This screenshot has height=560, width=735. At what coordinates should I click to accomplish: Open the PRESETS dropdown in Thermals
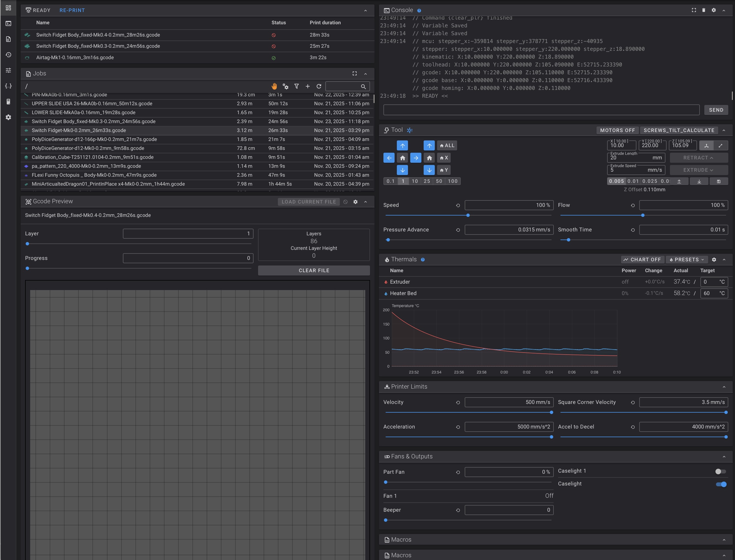click(687, 260)
